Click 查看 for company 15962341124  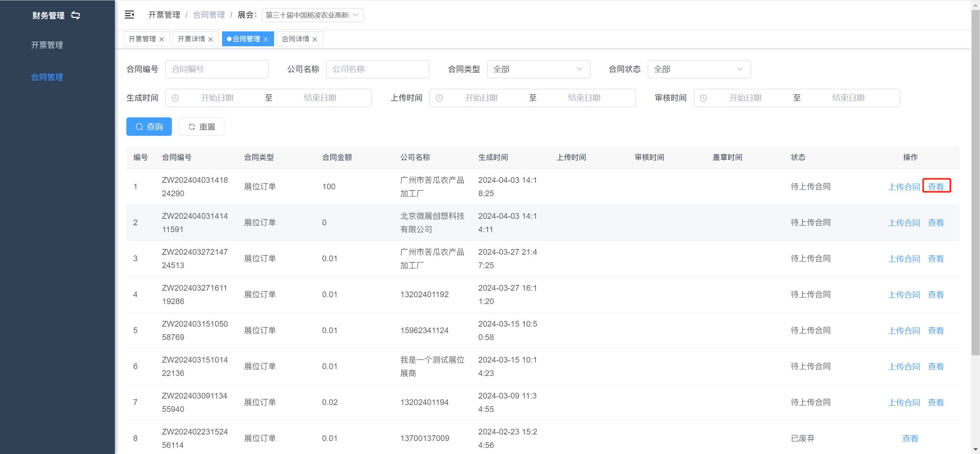pyautogui.click(x=936, y=330)
